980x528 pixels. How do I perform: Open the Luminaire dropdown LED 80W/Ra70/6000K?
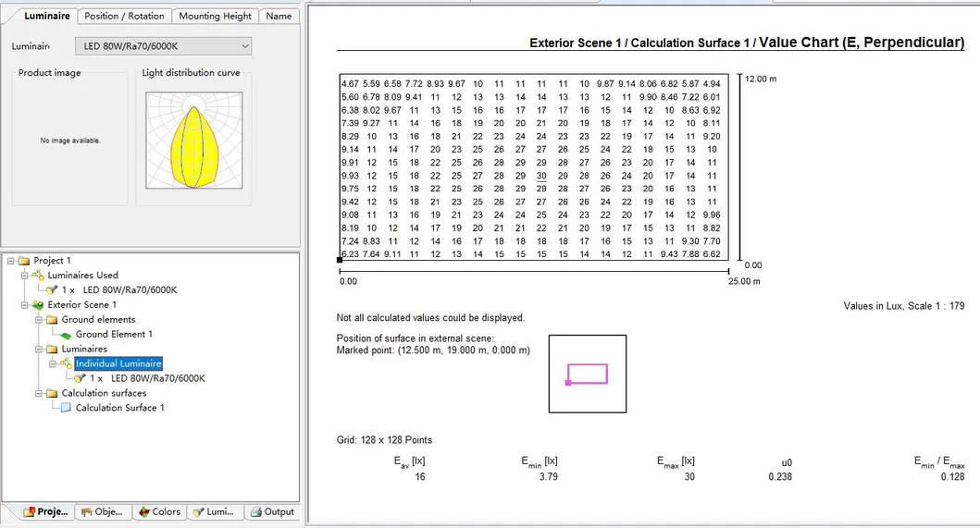click(x=163, y=46)
